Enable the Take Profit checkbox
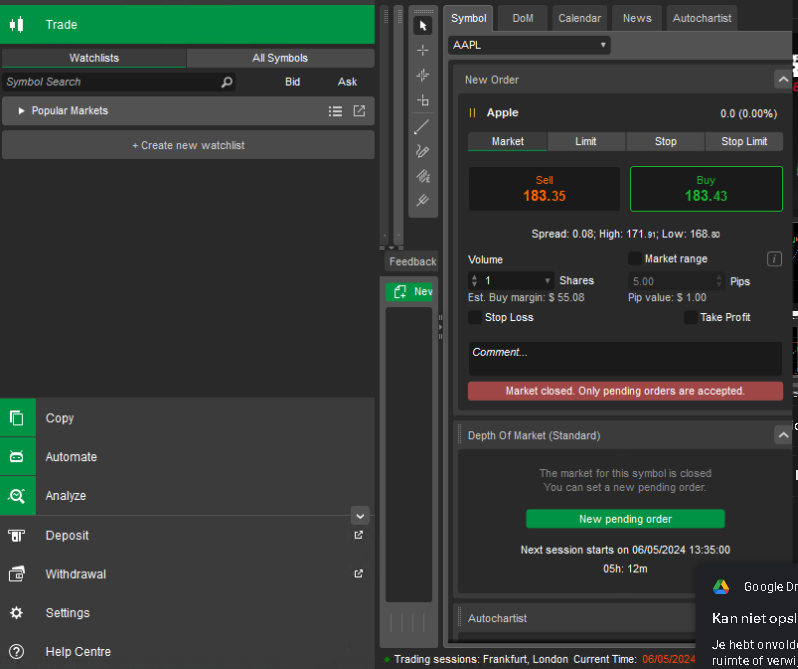The image size is (798, 669). (x=691, y=317)
